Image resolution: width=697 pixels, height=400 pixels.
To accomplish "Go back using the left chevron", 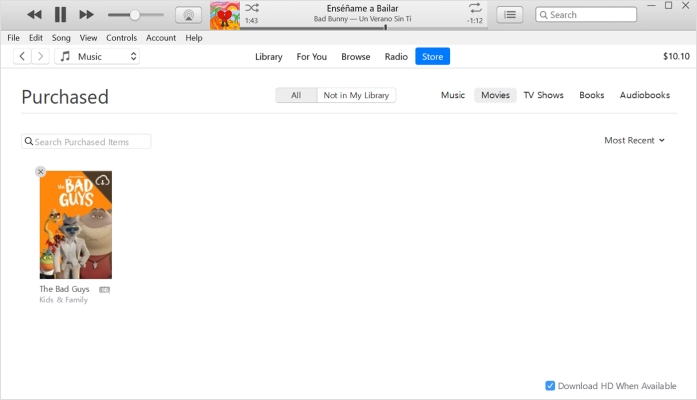I will 22,56.
